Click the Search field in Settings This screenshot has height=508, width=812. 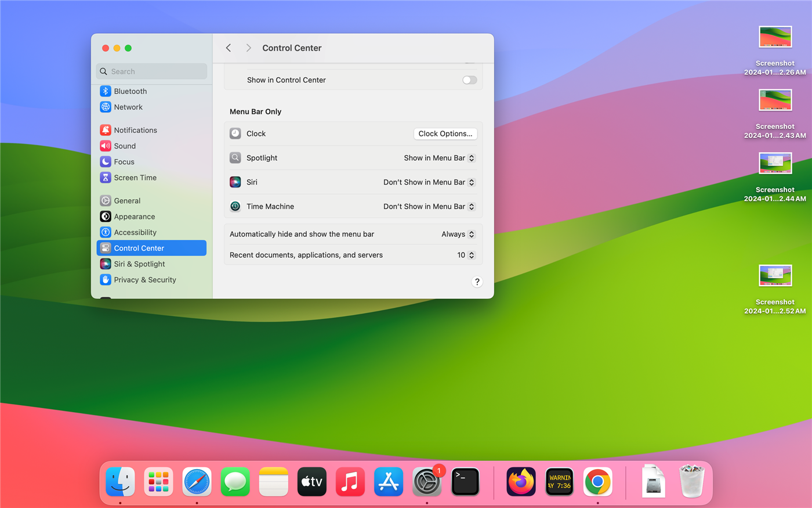(152, 71)
